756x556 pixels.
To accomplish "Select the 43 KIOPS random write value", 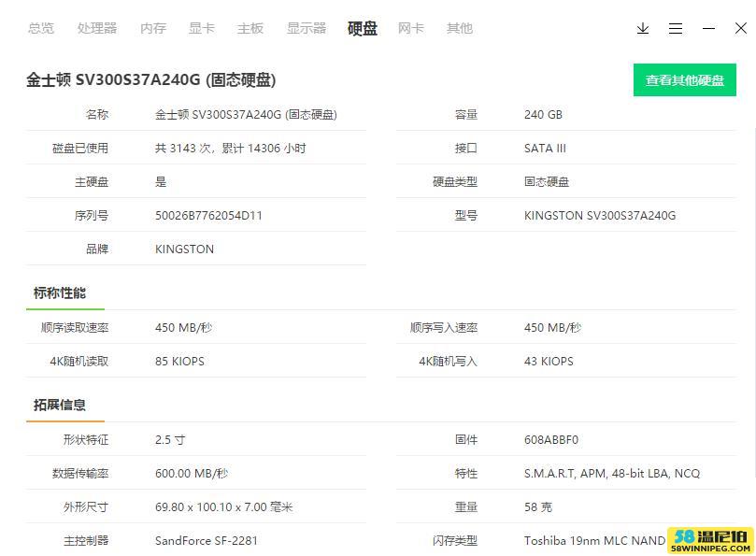I will [549, 362].
